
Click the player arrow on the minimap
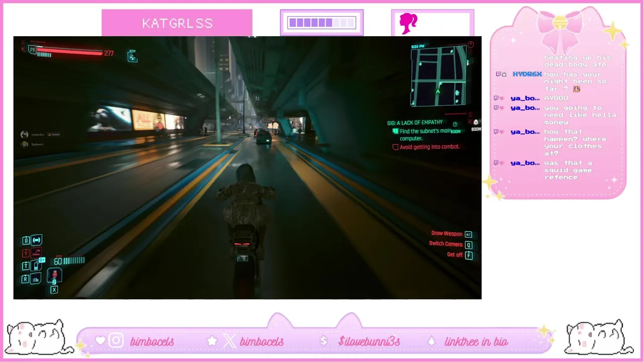[438, 92]
